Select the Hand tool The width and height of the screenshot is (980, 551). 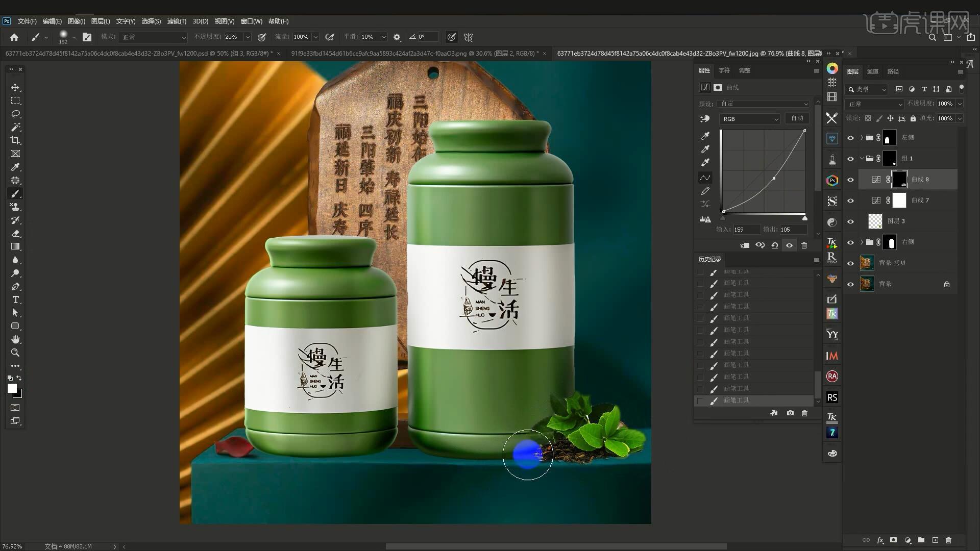click(x=15, y=339)
